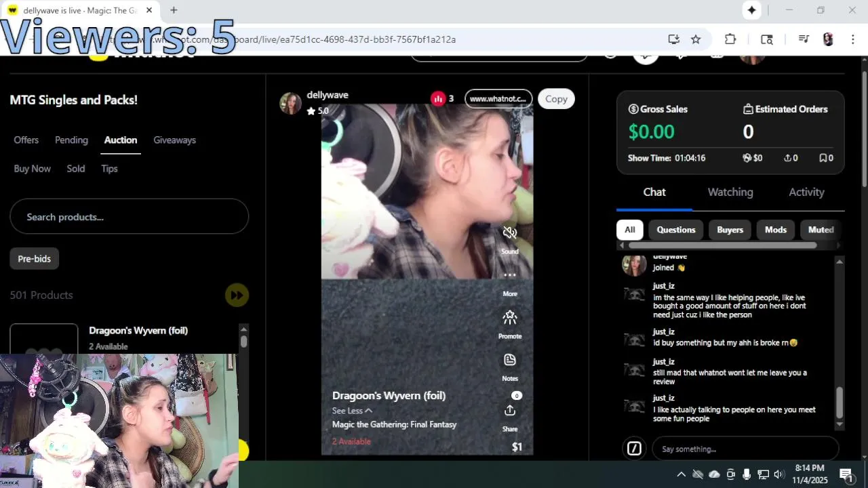Click the Say something chat input

745,449
